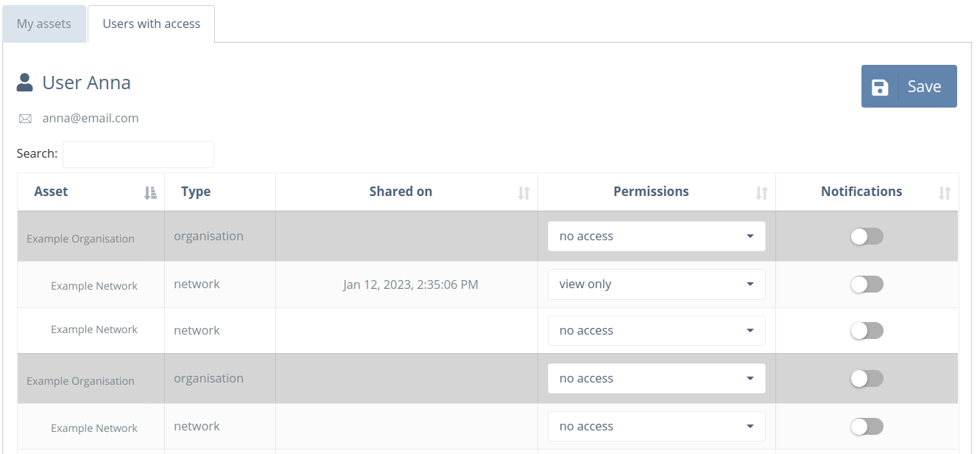This screenshot has width=980, height=454.
Task: Click the sort icon on the Shared on column
Action: pyautogui.click(x=524, y=192)
